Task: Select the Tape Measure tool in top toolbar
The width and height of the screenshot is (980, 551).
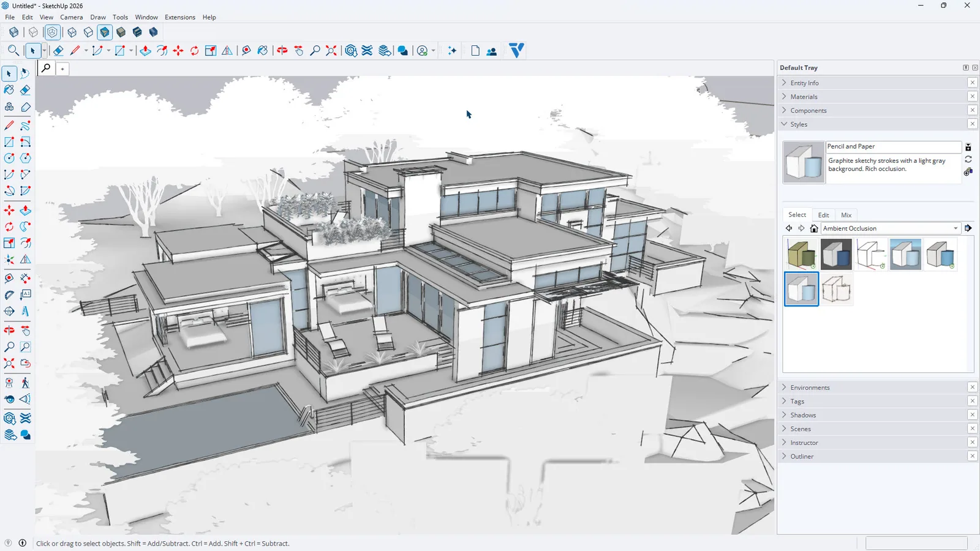Action: 246,51
